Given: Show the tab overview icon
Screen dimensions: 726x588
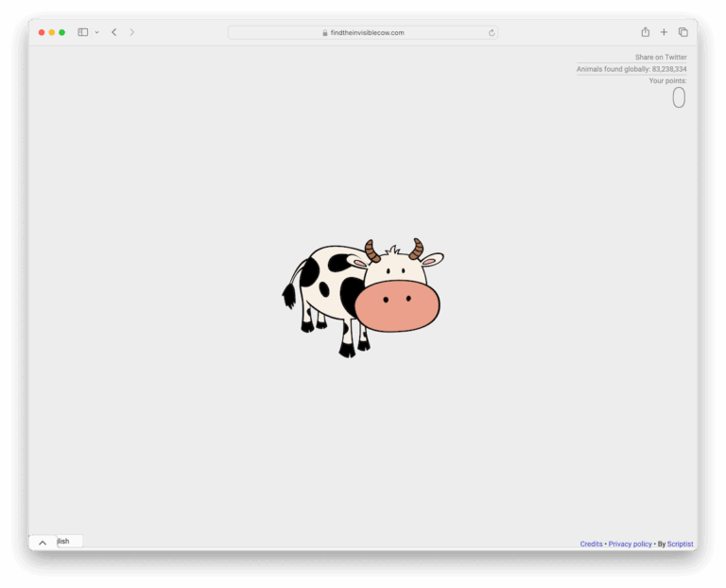Looking at the screenshot, I should [x=683, y=32].
